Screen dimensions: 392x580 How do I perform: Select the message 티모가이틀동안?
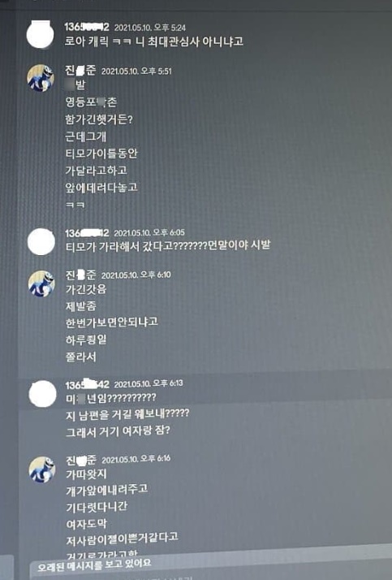click(x=101, y=154)
